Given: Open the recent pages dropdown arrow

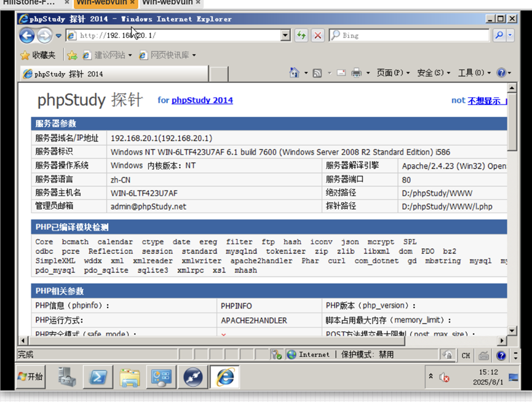Looking at the screenshot, I should point(58,36).
